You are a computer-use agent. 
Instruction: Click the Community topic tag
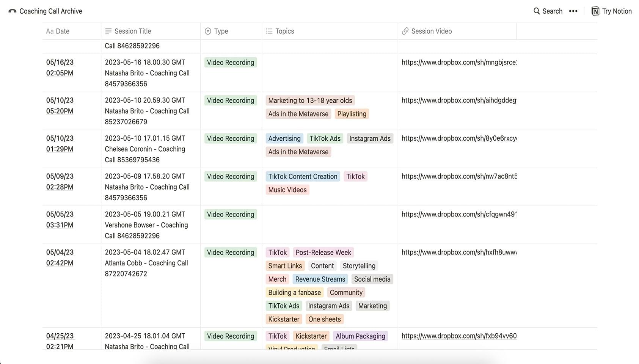click(346, 292)
